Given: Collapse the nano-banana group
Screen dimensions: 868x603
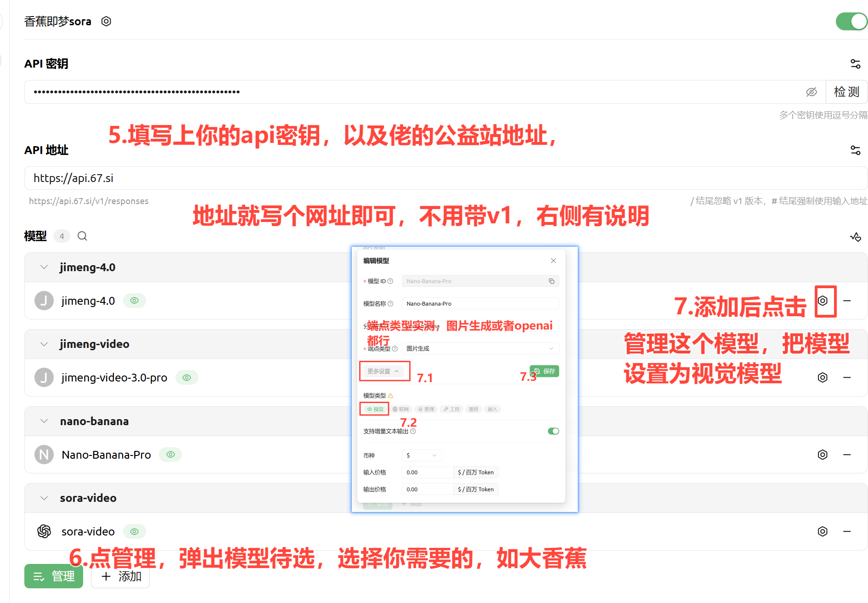Looking at the screenshot, I should (x=44, y=421).
